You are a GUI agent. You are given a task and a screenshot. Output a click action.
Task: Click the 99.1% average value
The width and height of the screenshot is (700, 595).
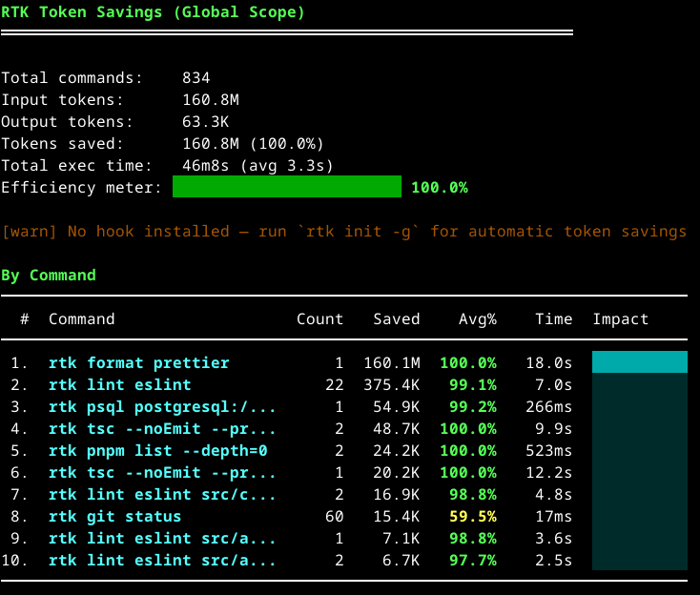coord(473,385)
